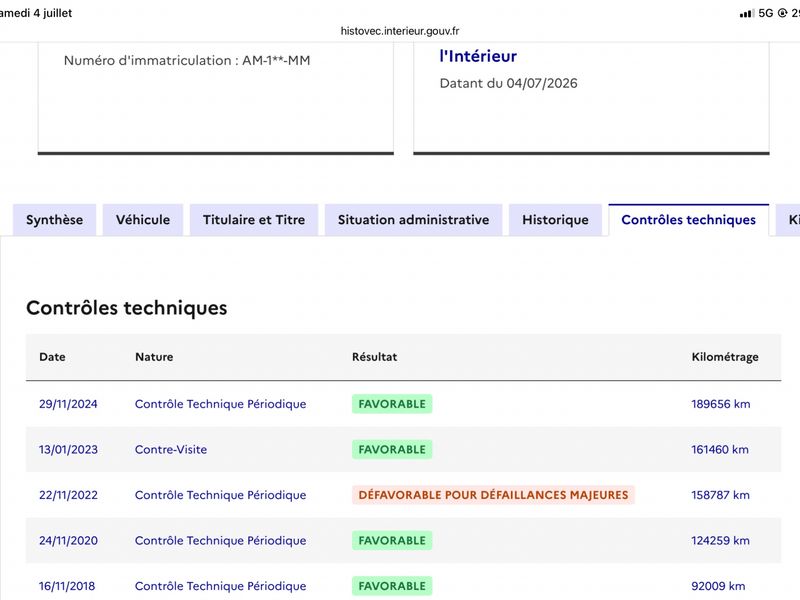Click the FAVORABLE badge for 29/11/2024
This screenshot has height=600, width=800.
coord(392,404)
